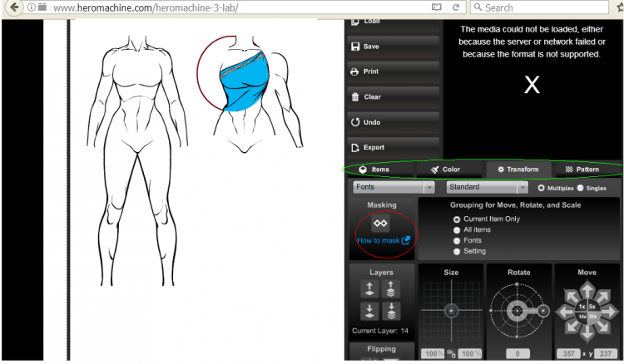Image resolution: width=624 pixels, height=364 pixels.
Task: Send layer to the top of the stack
Action: (389, 288)
